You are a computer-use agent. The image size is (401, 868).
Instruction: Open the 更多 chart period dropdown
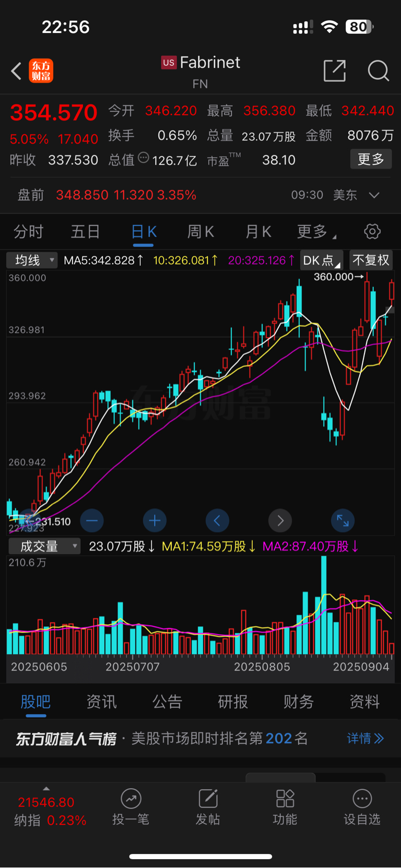point(316,232)
